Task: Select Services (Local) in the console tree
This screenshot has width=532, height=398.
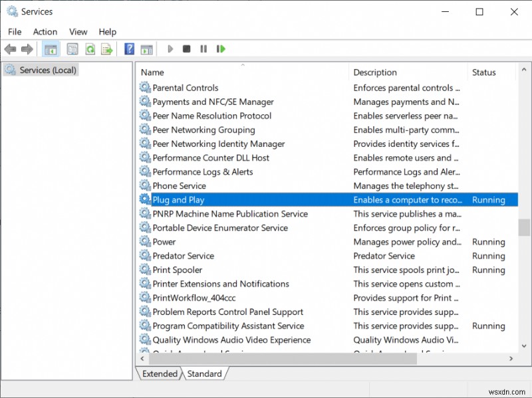Action: pos(47,70)
